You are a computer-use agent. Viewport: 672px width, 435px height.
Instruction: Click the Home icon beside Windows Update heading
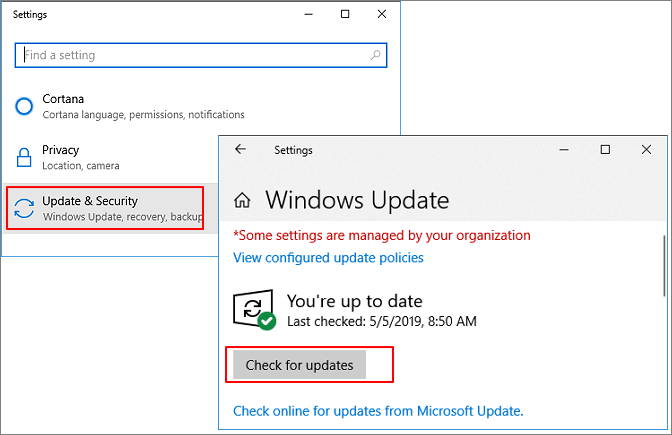coord(242,200)
